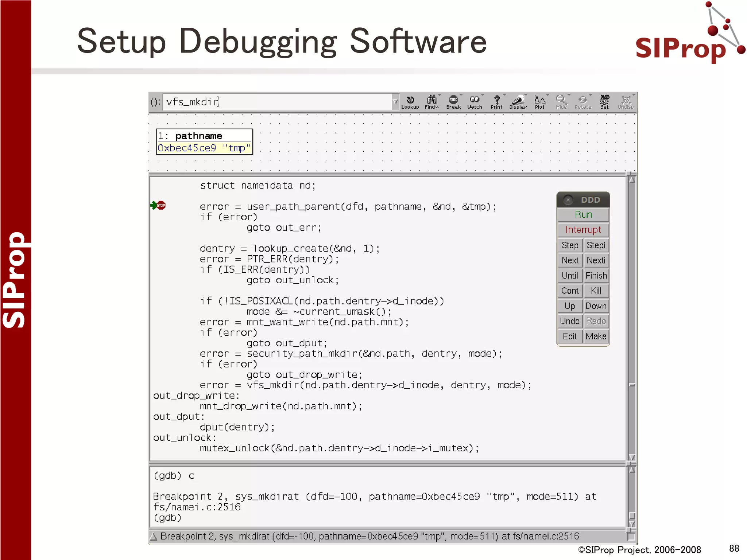Image resolution: width=747 pixels, height=560 pixels.
Task: Click the source pane scroll-down arrow
Action: [x=632, y=457]
